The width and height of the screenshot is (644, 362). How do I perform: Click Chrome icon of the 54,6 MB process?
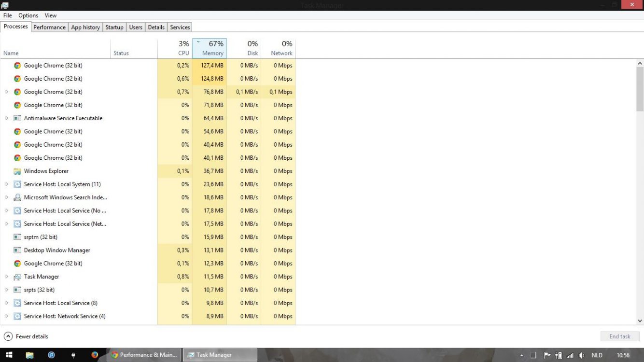[x=17, y=131]
